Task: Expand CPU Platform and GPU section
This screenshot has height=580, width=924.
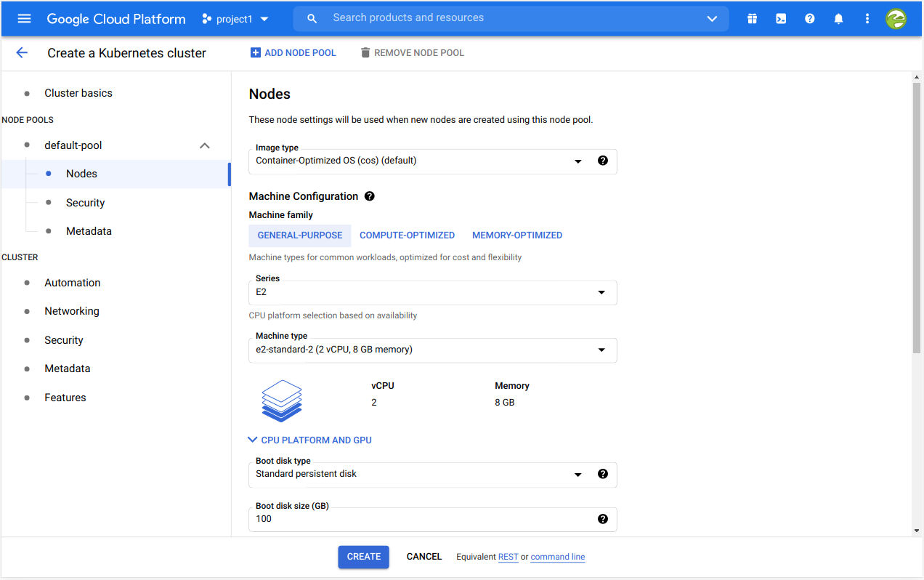Action: (310, 440)
